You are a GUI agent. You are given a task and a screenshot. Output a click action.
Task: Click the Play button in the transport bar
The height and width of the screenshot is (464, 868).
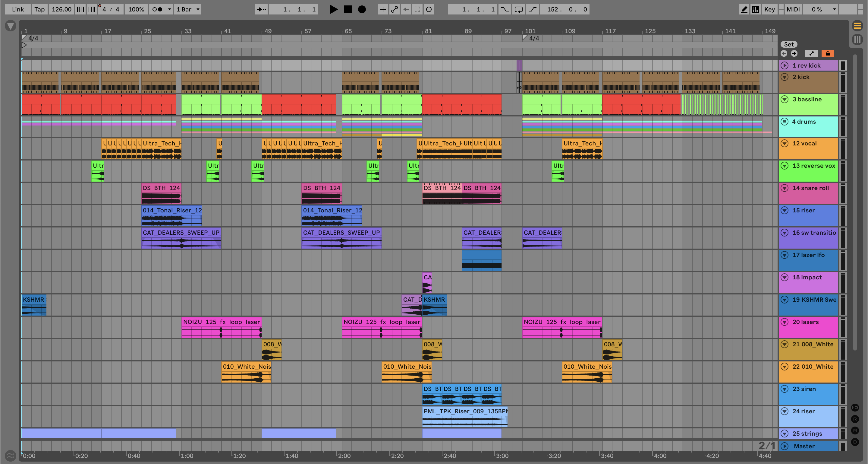tap(333, 9)
